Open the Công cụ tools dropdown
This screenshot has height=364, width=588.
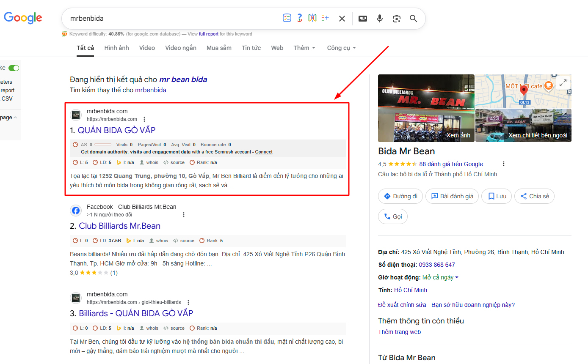341,48
